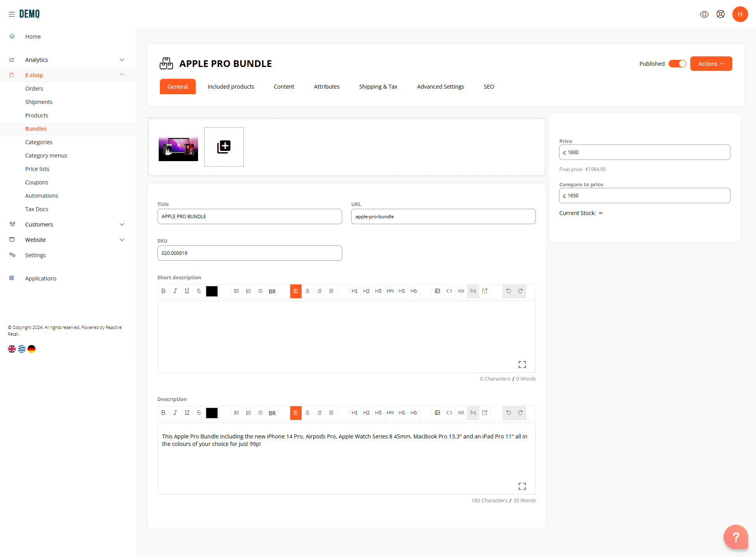756x557 pixels.
Task: Apply H3 heading in Description toolbar
Action: [x=378, y=413]
